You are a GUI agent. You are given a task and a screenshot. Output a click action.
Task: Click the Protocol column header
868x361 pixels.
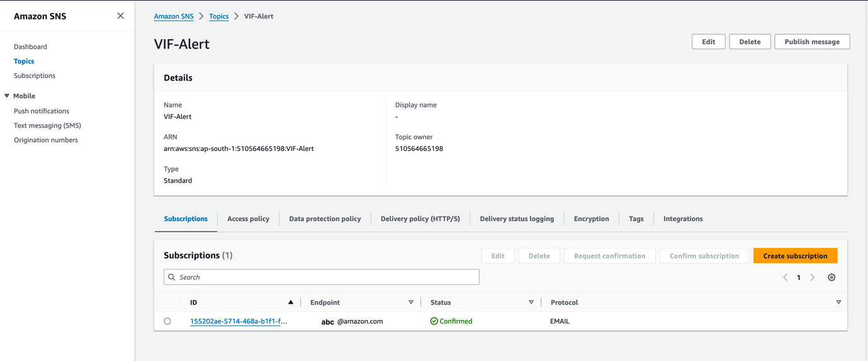click(565, 303)
